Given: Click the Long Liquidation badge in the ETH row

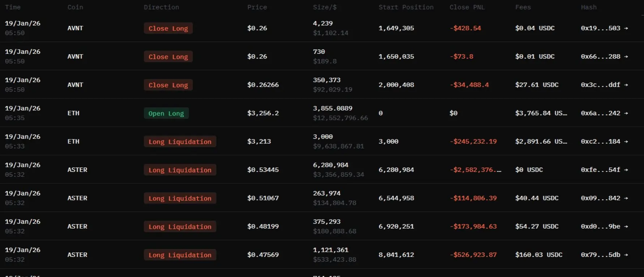Looking at the screenshot, I should 180,142.
